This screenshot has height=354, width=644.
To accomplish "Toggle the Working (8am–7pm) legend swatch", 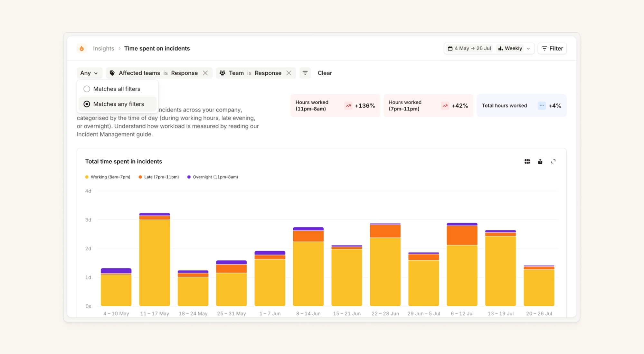I will click(x=87, y=177).
